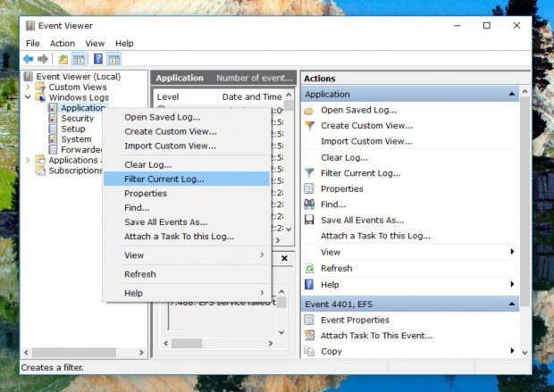The image size is (554, 392).
Task: Click the Properties icon in Actions pane
Action: [309, 188]
